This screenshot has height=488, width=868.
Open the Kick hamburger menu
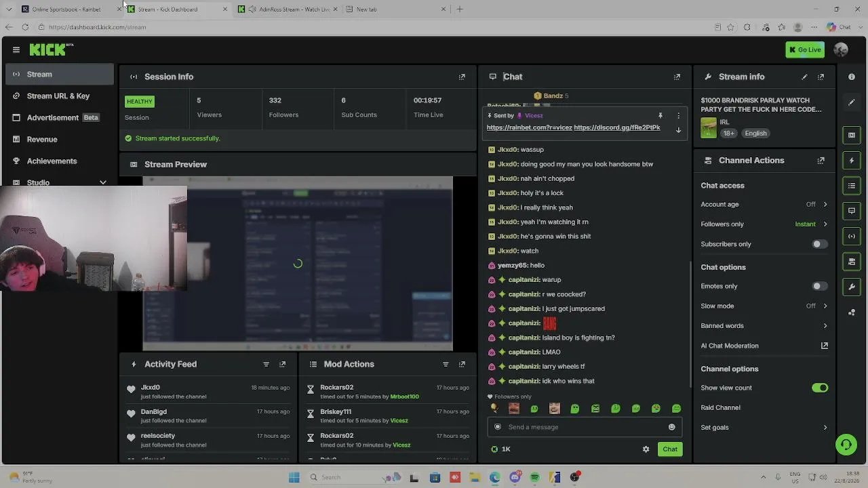click(16, 49)
